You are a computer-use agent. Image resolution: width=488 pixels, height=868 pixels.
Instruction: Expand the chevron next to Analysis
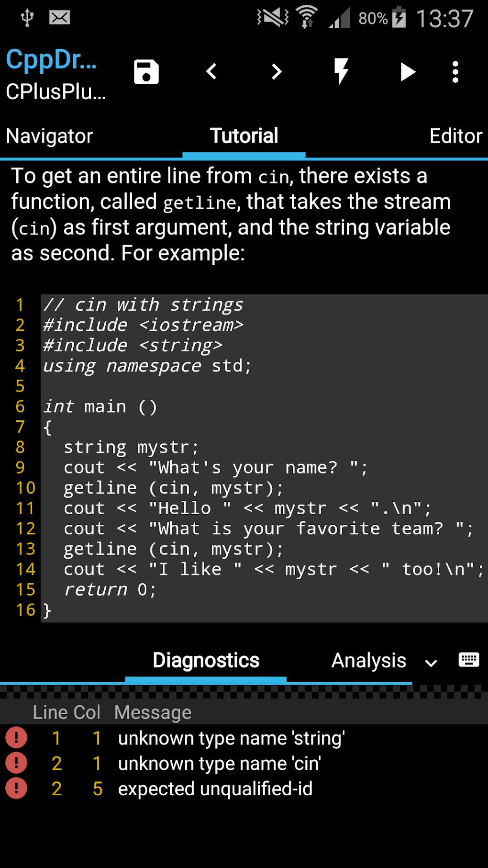click(430, 663)
